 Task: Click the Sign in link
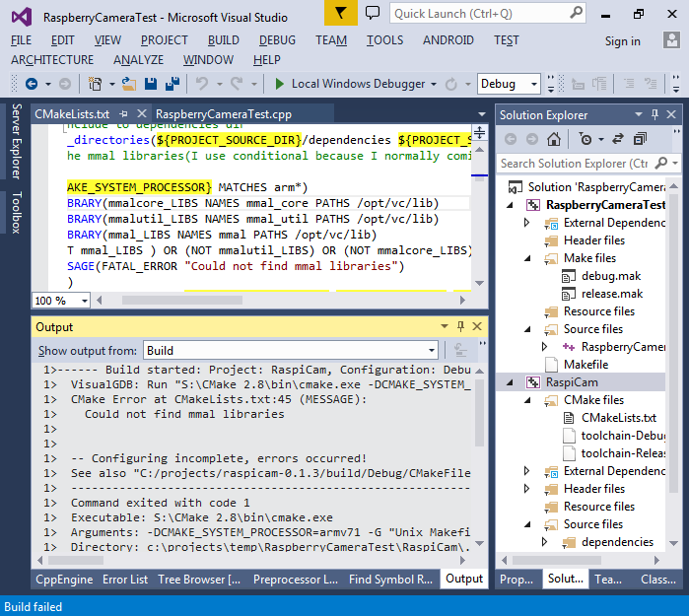coord(622,40)
